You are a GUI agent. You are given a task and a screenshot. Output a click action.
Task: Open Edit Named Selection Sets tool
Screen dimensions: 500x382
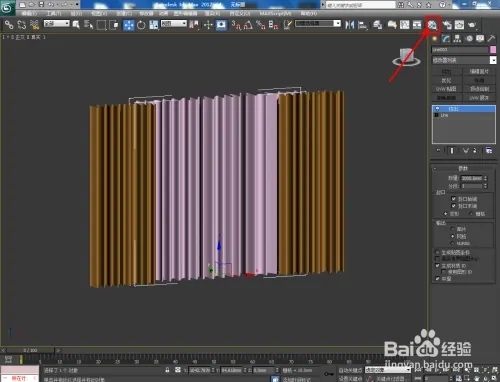click(x=287, y=25)
